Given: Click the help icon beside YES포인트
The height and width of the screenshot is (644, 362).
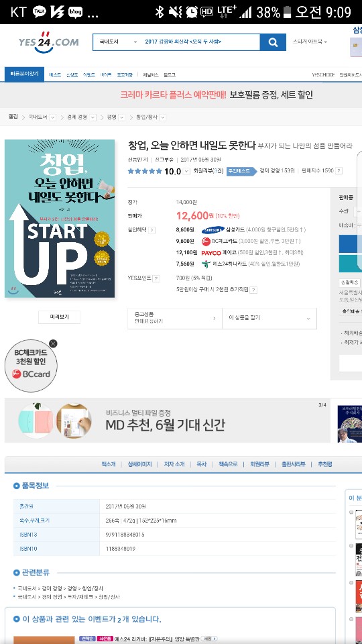Looking at the screenshot, I should click(x=156, y=278).
